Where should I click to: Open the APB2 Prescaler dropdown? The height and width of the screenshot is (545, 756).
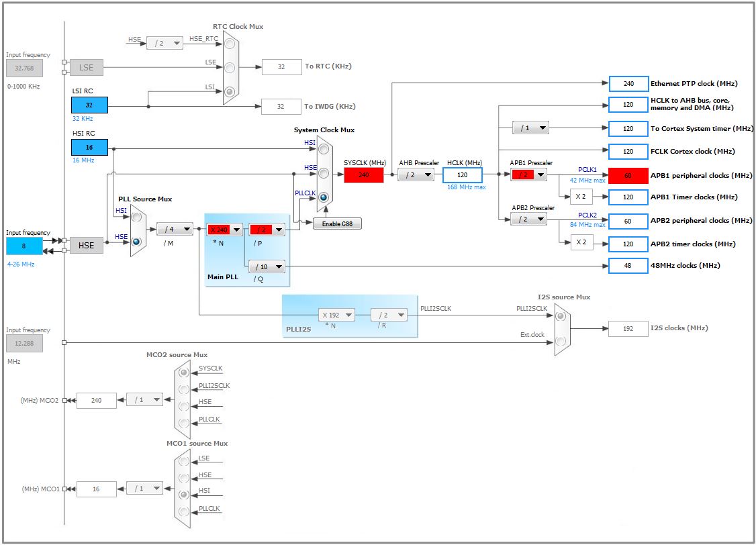pos(528,219)
